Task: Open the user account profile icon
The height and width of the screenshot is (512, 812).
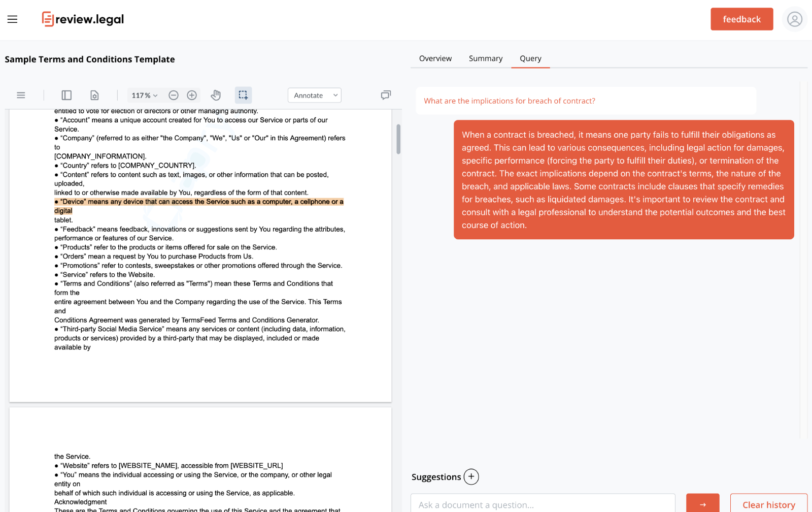Action: (x=794, y=19)
